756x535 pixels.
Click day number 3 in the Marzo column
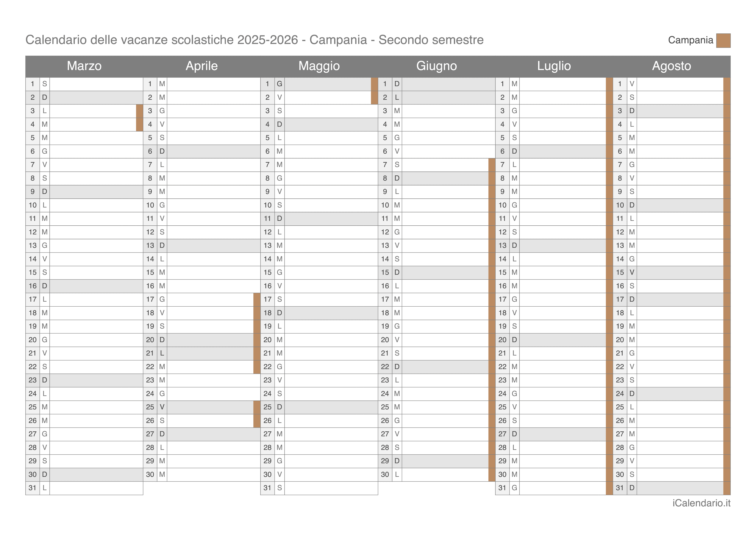[x=33, y=111]
